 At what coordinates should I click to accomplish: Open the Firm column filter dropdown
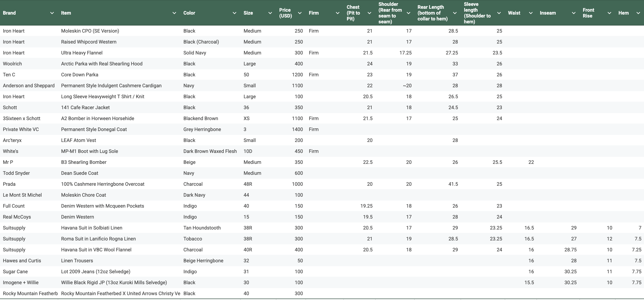[338, 13]
